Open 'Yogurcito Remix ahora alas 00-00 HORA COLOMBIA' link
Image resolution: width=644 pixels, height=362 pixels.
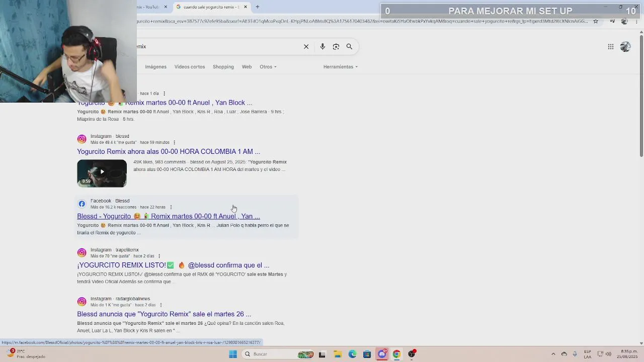169,151
